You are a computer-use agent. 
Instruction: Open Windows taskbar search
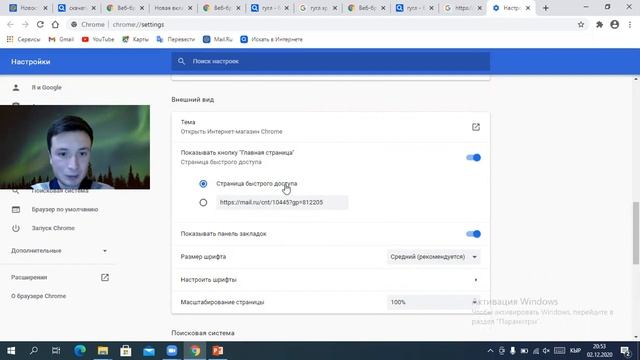pos(34,351)
